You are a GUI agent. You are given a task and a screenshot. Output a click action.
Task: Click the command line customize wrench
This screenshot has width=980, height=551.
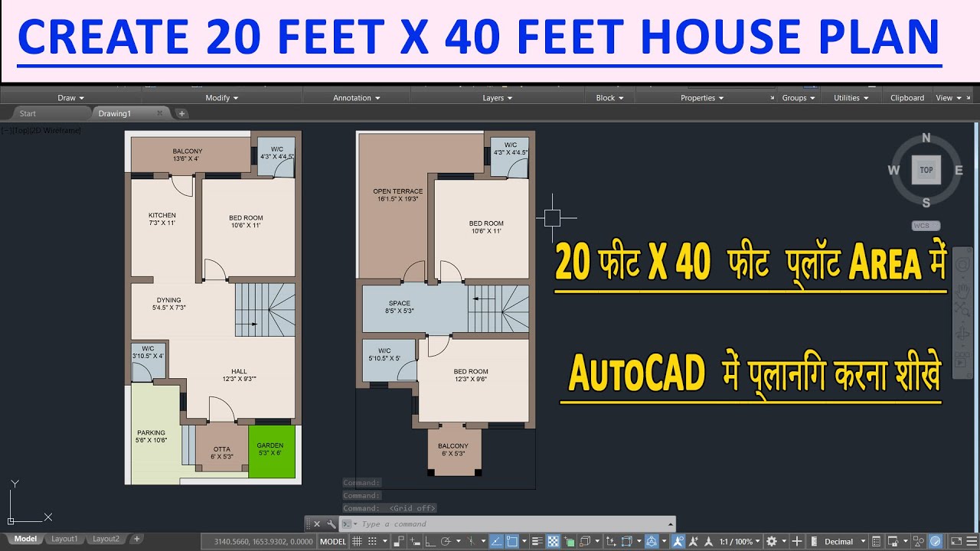pos(331,524)
